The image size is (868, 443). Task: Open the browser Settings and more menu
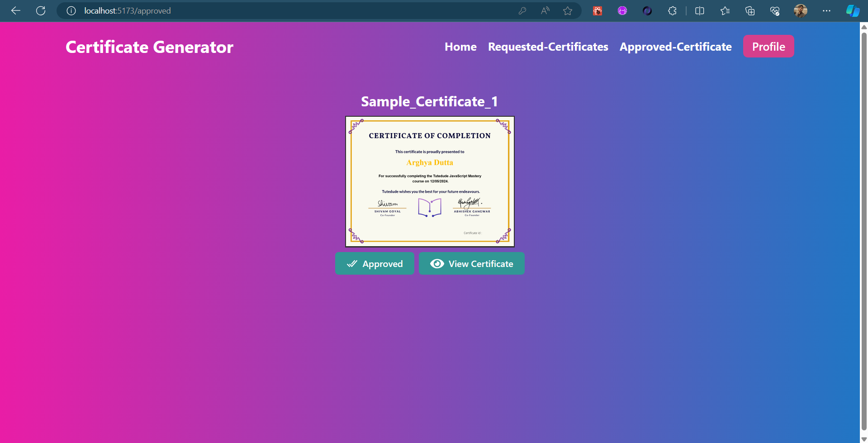[x=826, y=11]
